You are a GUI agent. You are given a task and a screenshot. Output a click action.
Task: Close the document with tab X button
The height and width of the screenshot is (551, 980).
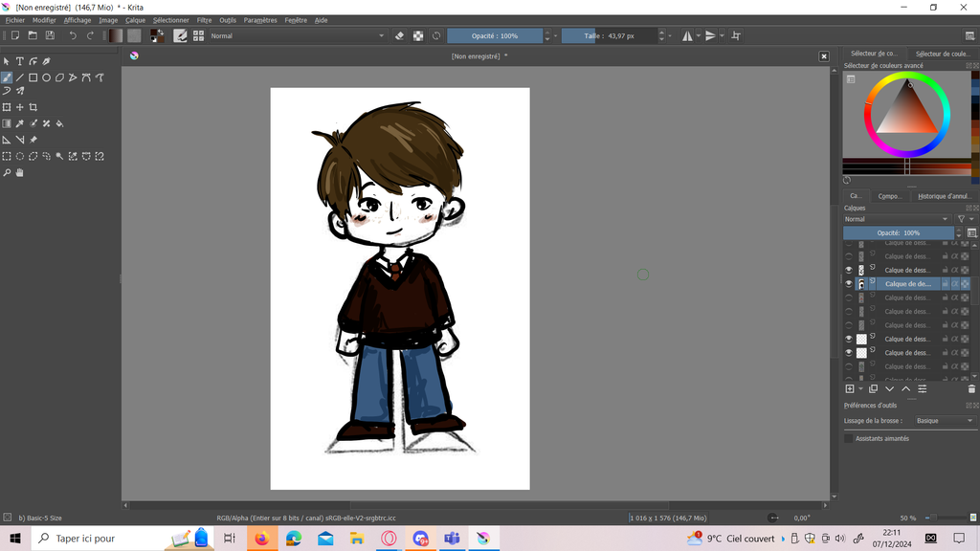coord(823,56)
